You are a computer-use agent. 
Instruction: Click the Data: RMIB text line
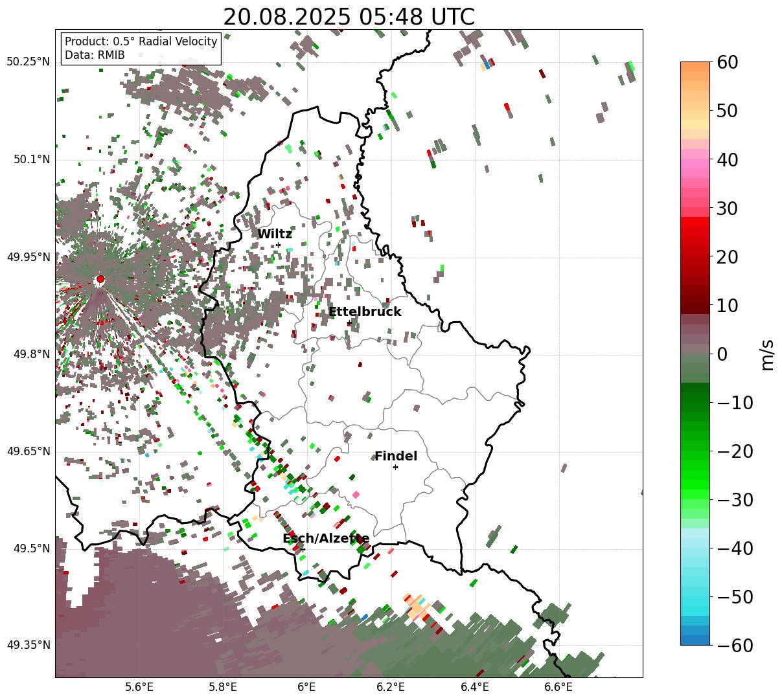pos(95,56)
